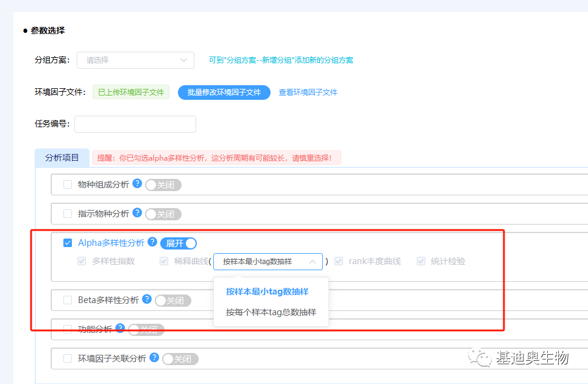
Task: Click the 指示物种分析 question mark icon
Action: [137, 213]
